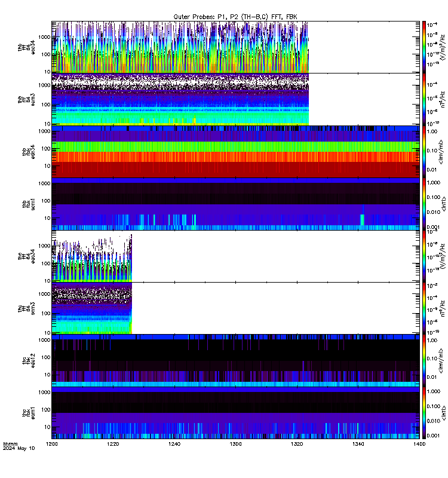The height and width of the screenshot is (478, 448).
Task: Click the 0.001 value on the thc scm1 color bar
Action: click(x=434, y=436)
